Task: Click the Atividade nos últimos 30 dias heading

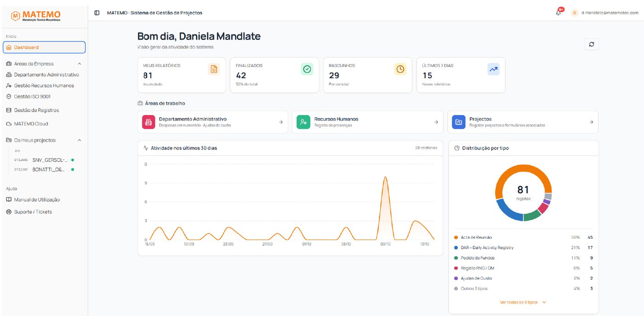Action: 184,148
